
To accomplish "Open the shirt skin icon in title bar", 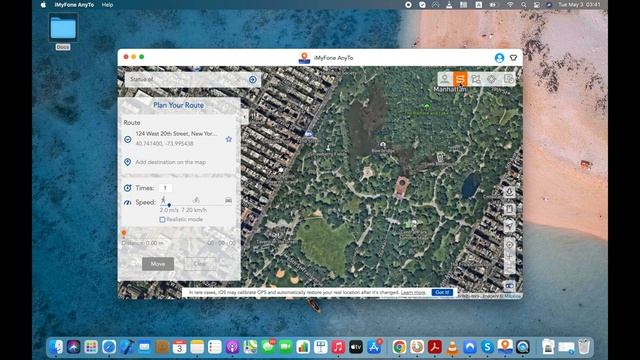I will pyautogui.click(x=513, y=58).
